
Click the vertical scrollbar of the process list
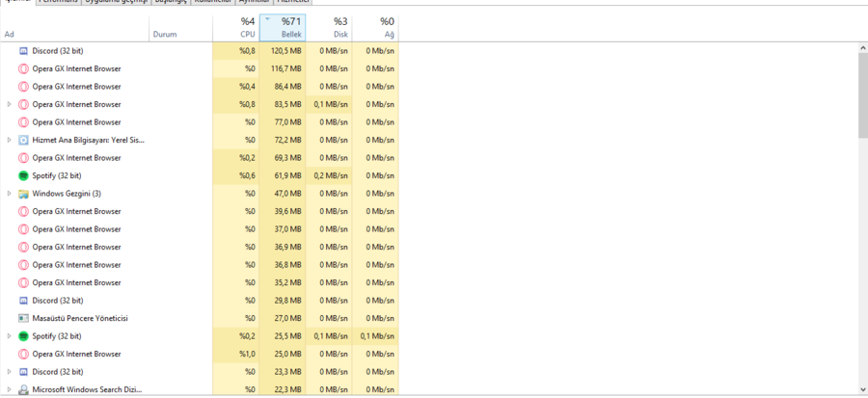(862, 96)
